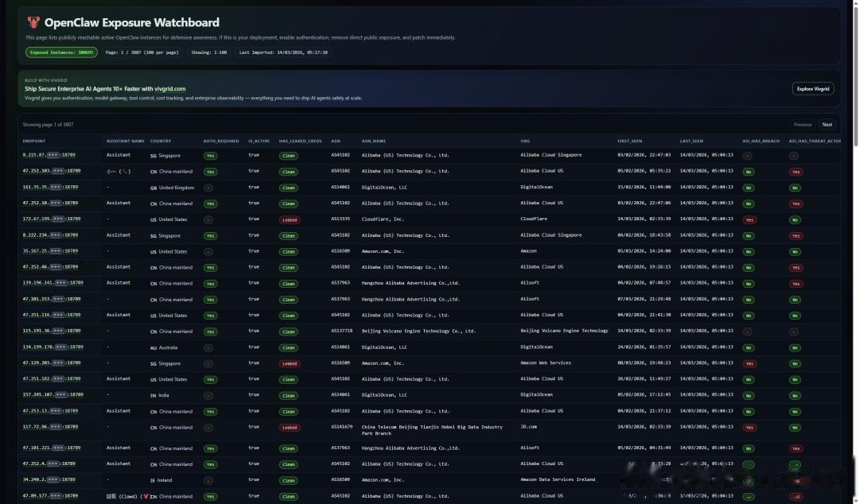The height and width of the screenshot is (504, 859).
Task: Click the Explore Vivgrid button
Action: [812, 89]
